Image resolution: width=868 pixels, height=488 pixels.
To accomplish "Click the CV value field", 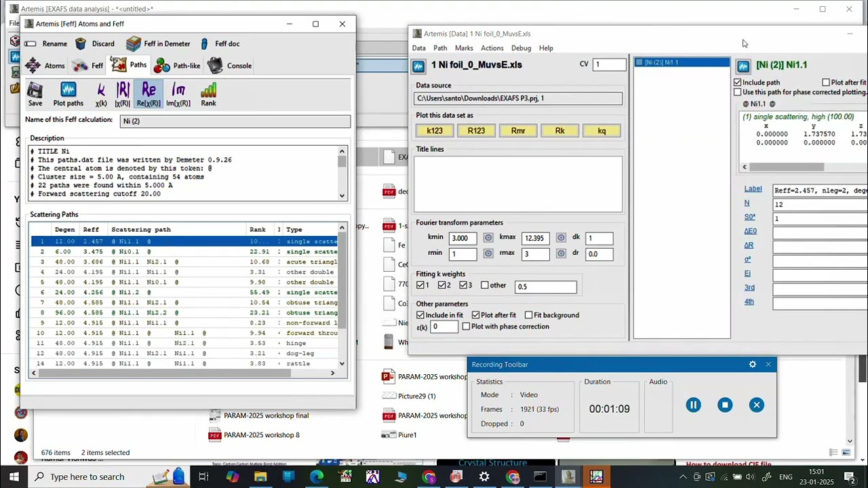I will coord(610,64).
